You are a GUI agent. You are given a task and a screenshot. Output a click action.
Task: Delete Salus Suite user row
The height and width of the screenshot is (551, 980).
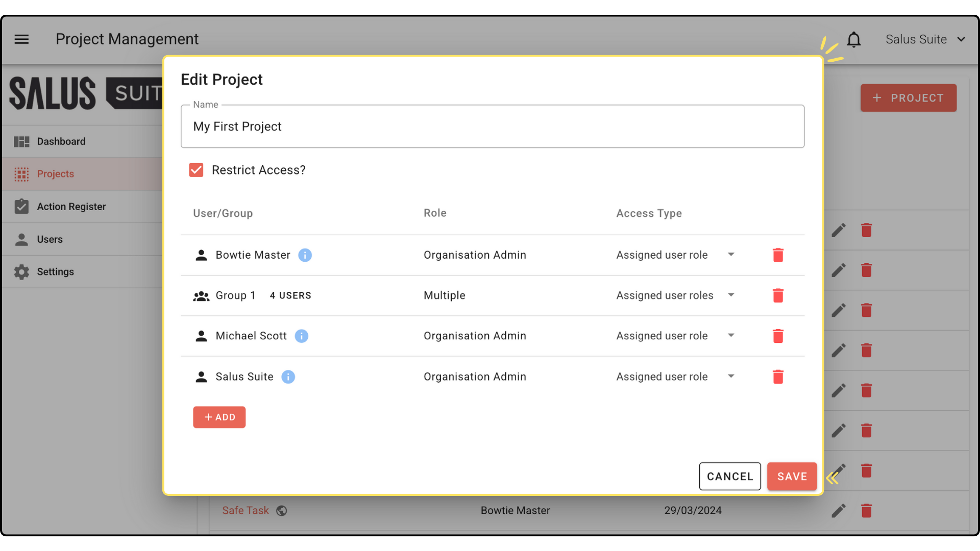777,377
